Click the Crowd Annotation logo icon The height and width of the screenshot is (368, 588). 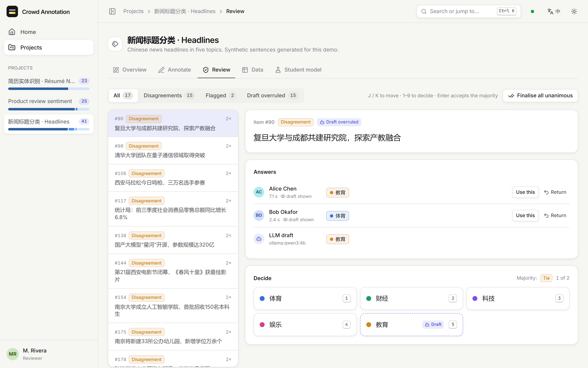(x=12, y=11)
